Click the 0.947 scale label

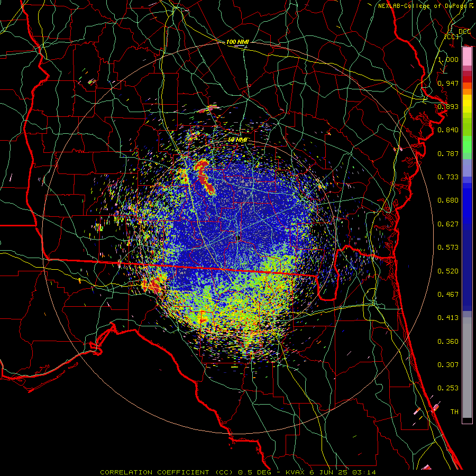tap(448, 83)
